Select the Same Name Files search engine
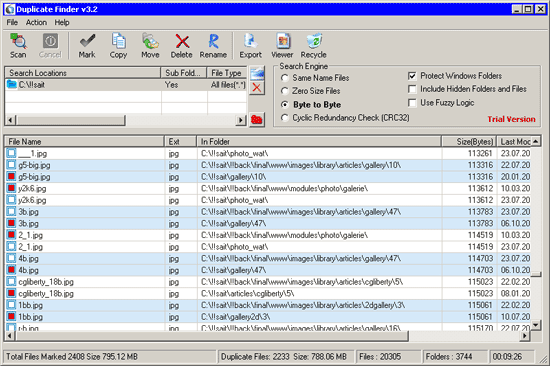This screenshot has width=550, height=366. click(285, 78)
